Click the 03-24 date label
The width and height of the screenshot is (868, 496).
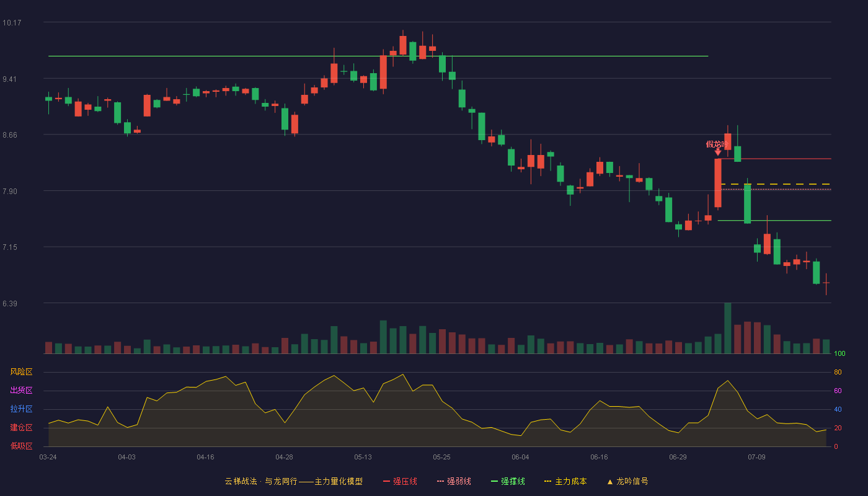(x=48, y=457)
